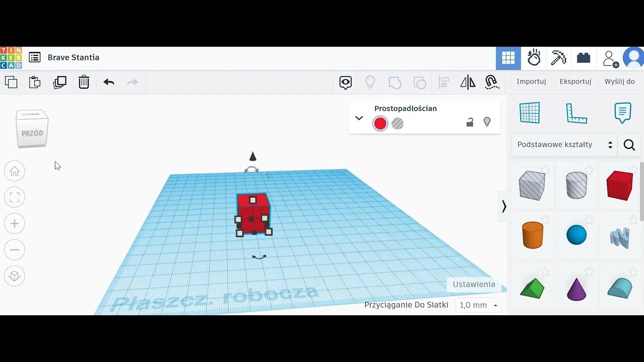Click the light bulb toolbar icon
Viewport: 644px width, 362px height.
(370, 82)
